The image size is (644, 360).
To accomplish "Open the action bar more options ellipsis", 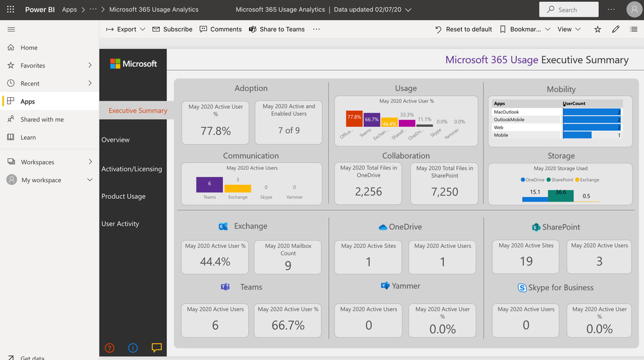I will click(317, 29).
